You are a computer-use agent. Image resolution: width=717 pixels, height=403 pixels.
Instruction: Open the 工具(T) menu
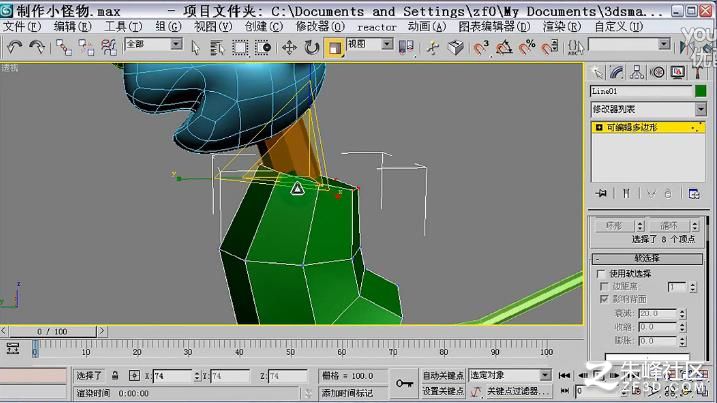123,27
